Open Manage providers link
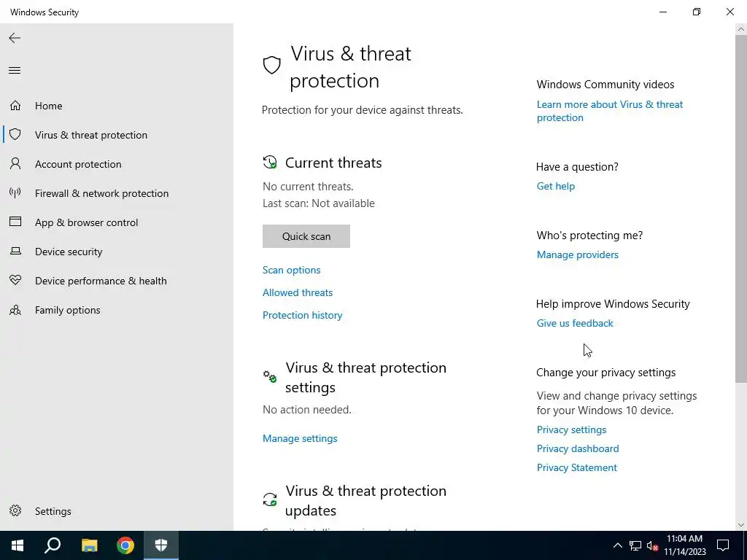This screenshot has width=747, height=560. pyautogui.click(x=578, y=254)
